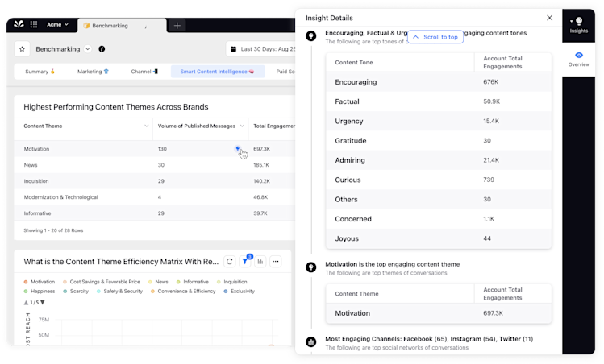Toggle the Scarcity legend series
This screenshot has height=364, width=604.
pyautogui.click(x=76, y=292)
